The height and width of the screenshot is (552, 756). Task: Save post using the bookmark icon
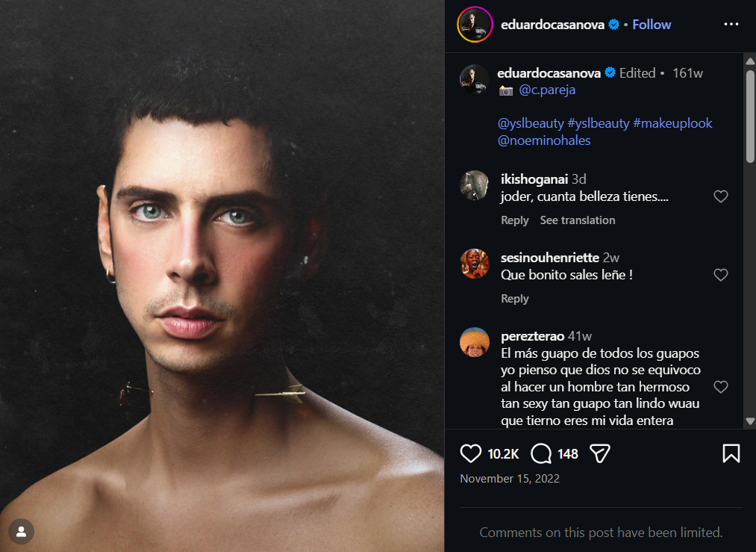731,453
